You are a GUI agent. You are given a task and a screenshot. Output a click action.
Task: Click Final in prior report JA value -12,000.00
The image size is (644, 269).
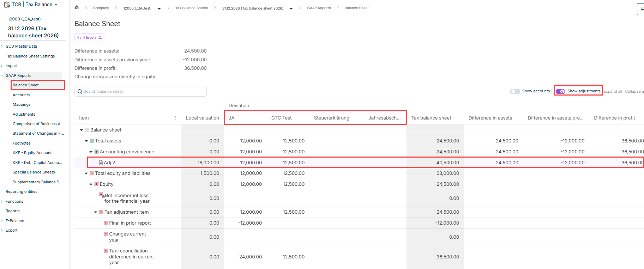pos(250,223)
